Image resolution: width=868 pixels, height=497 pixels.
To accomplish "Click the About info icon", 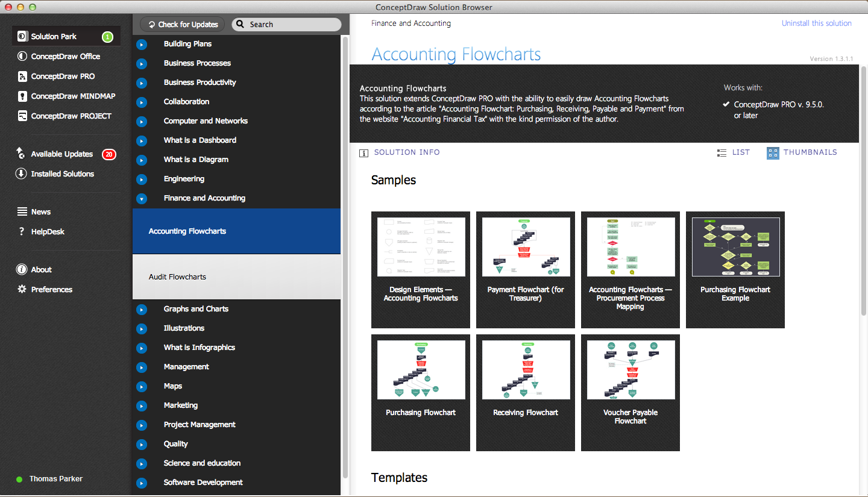I will click(22, 269).
